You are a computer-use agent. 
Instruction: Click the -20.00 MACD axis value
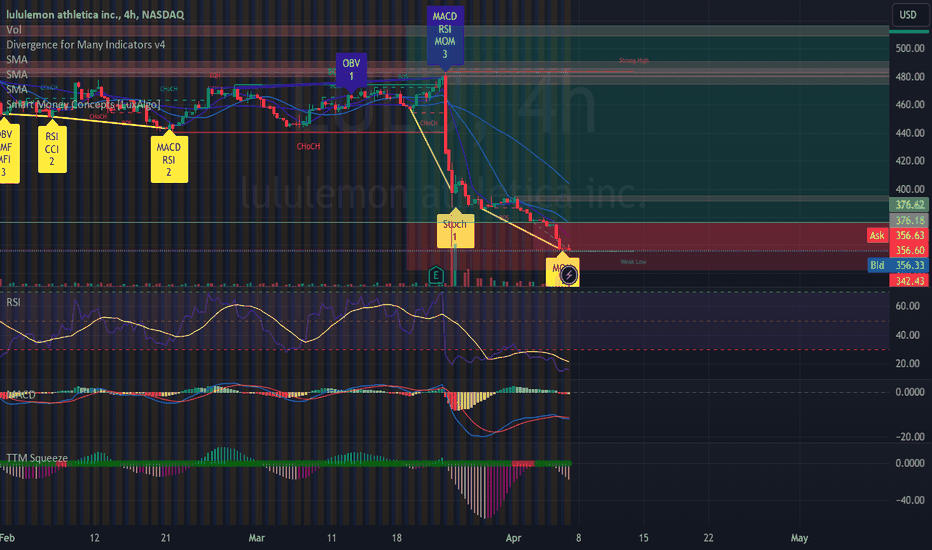910,437
